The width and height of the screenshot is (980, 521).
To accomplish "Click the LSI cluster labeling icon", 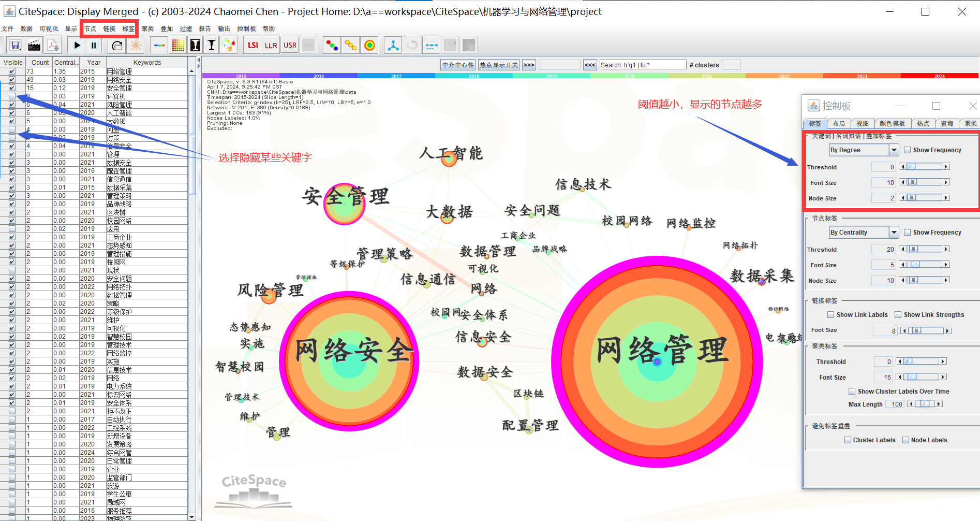I will point(253,46).
